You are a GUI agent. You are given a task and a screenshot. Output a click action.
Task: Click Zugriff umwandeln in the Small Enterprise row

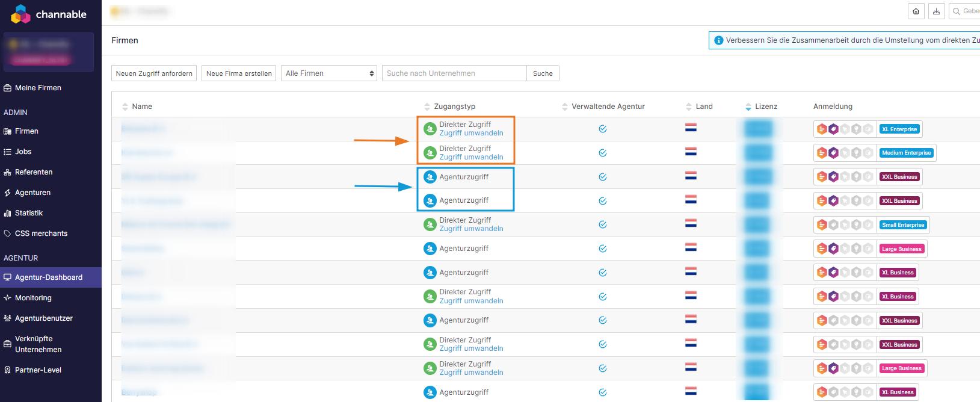(471, 229)
